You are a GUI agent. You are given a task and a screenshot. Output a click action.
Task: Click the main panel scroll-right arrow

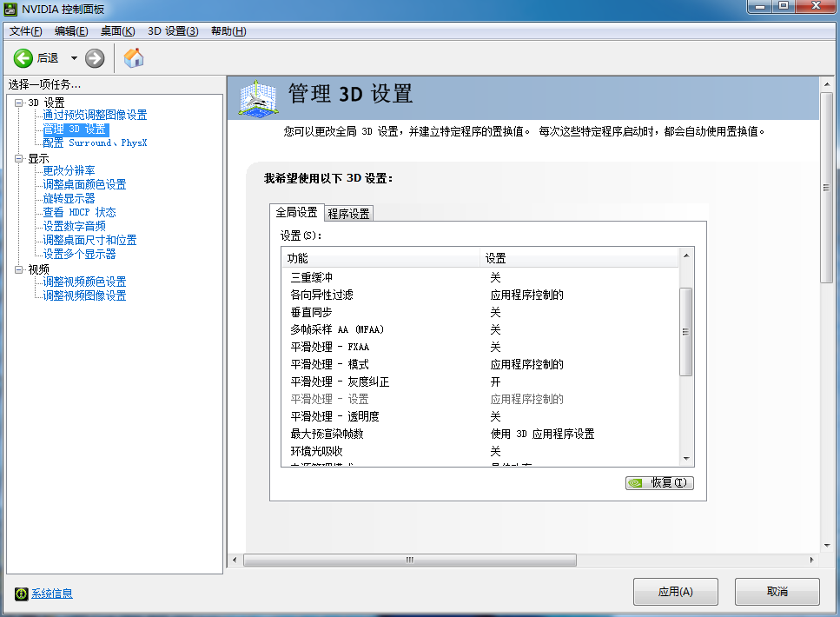[x=811, y=560]
